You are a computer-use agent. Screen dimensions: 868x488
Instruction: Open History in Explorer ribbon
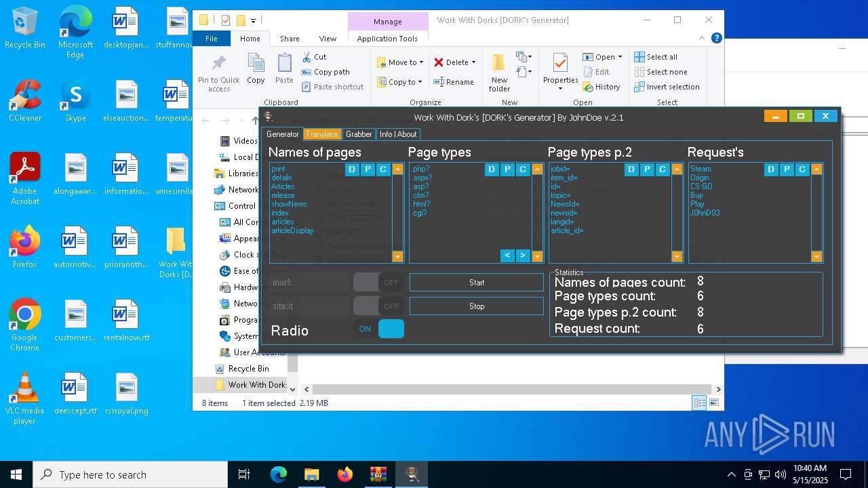click(601, 87)
